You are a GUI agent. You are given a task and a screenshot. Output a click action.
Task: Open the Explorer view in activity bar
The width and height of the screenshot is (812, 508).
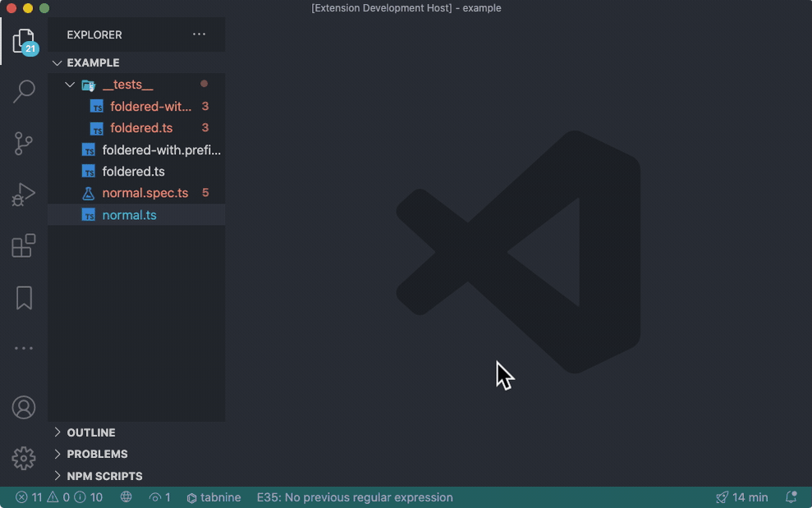click(24, 41)
